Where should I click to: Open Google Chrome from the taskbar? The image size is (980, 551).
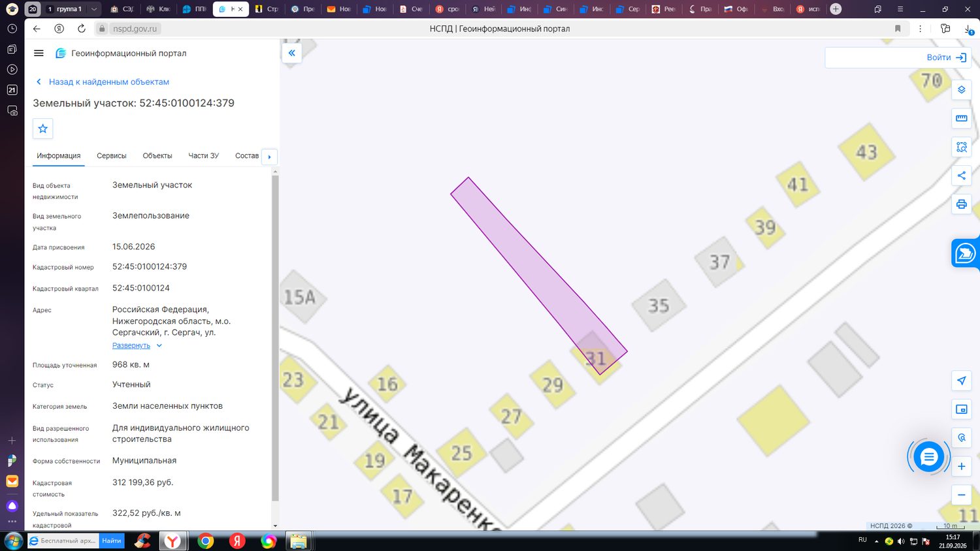pyautogui.click(x=206, y=541)
